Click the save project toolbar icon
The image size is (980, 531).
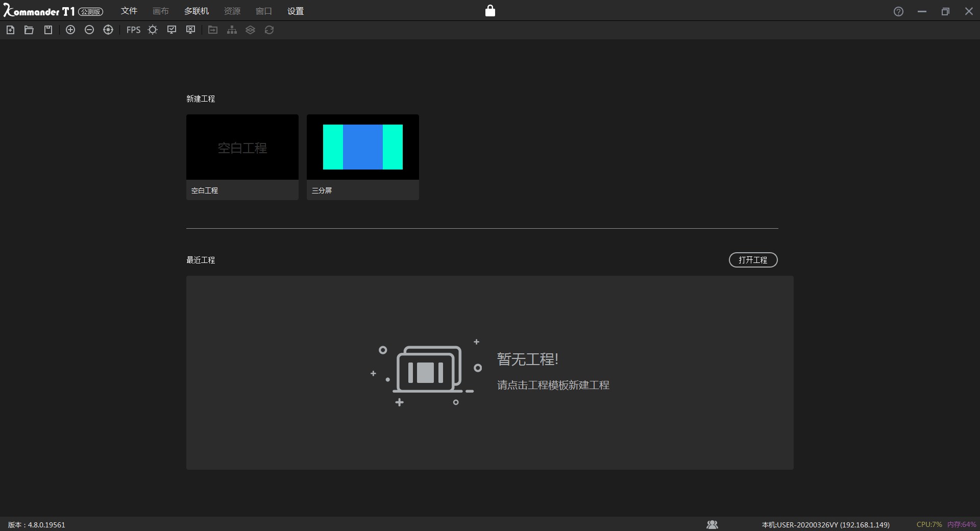(48, 30)
